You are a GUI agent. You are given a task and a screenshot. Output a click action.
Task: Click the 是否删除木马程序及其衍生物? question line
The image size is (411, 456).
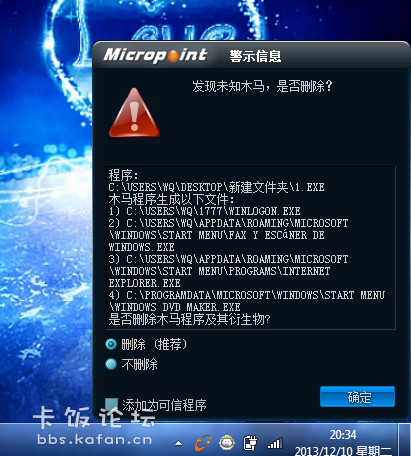pyautogui.click(x=189, y=319)
